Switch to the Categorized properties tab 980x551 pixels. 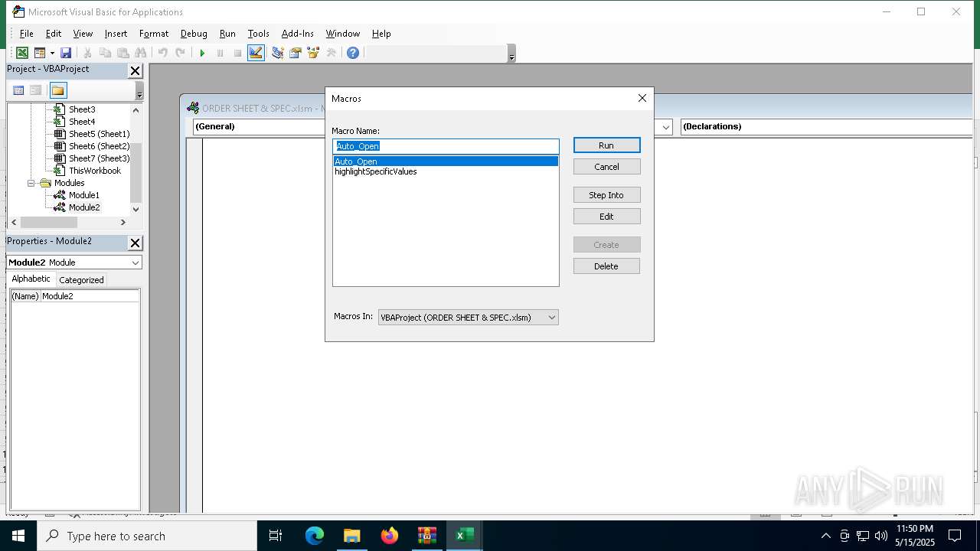[81, 280]
